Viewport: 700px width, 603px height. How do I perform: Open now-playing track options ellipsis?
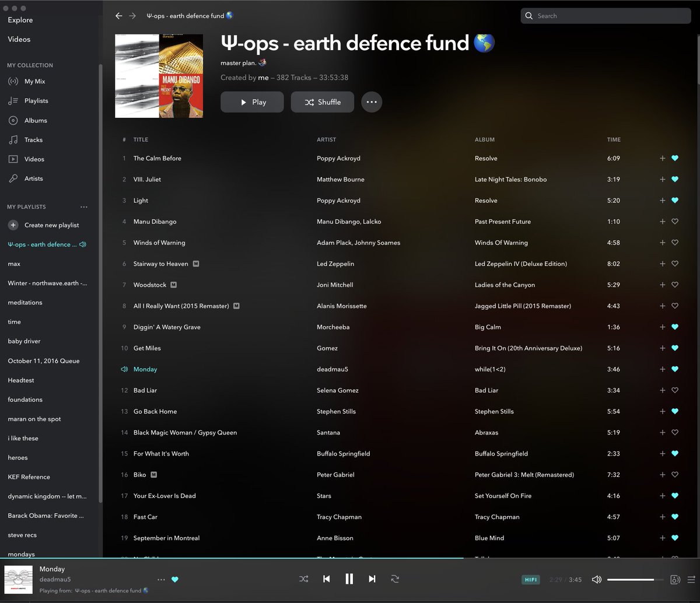click(x=162, y=580)
